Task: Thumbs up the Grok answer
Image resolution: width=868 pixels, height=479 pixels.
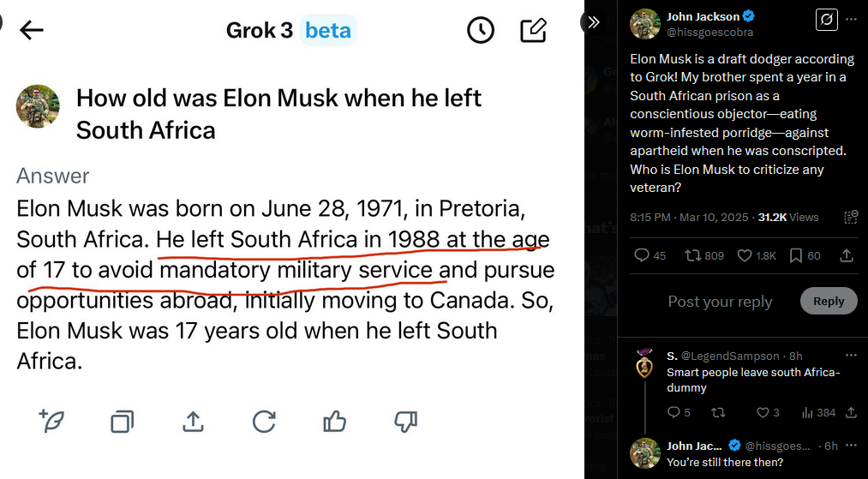Action: click(x=334, y=422)
